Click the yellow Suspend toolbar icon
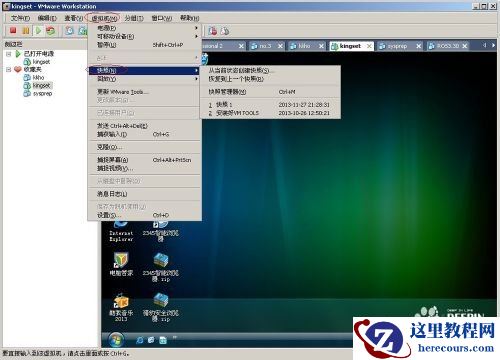Image resolution: width=500 pixels, height=360 pixels. click(25, 31)
